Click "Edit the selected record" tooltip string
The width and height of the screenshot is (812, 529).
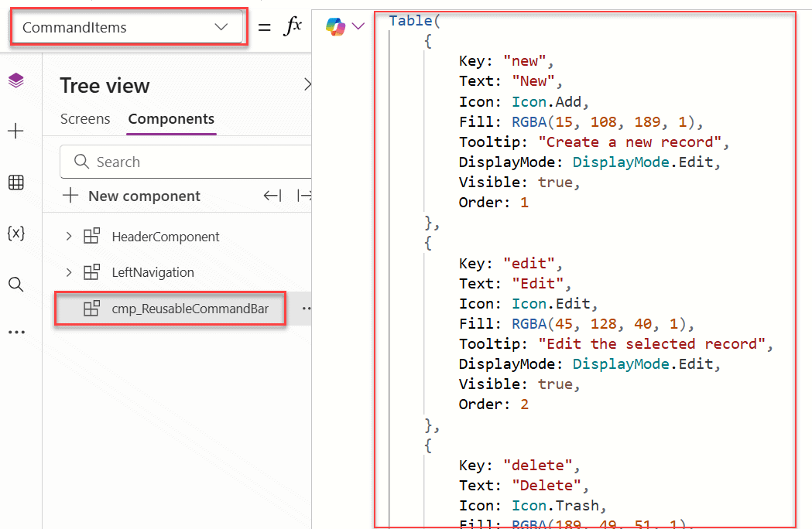(652, 344)
